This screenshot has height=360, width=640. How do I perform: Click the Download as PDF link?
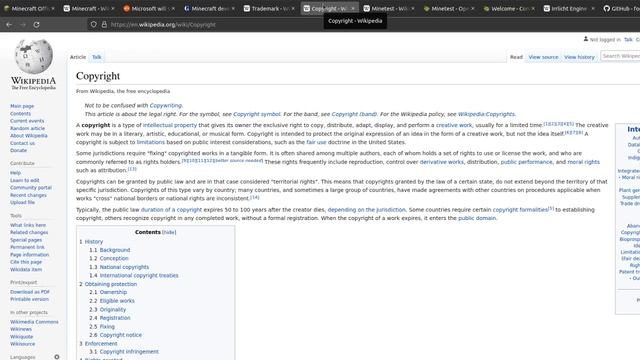coord(30,292)
